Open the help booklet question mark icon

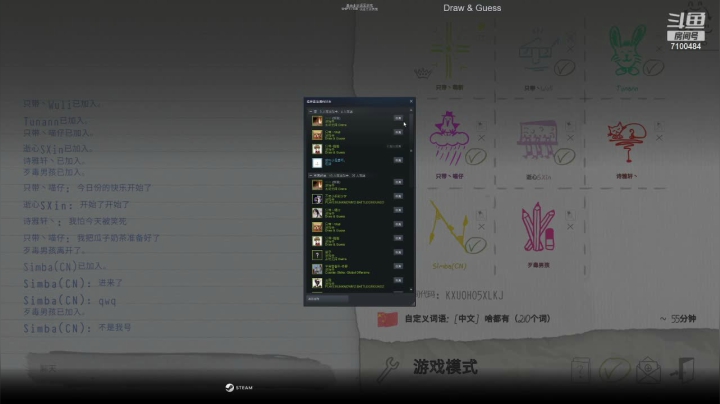tap(580, 370)
